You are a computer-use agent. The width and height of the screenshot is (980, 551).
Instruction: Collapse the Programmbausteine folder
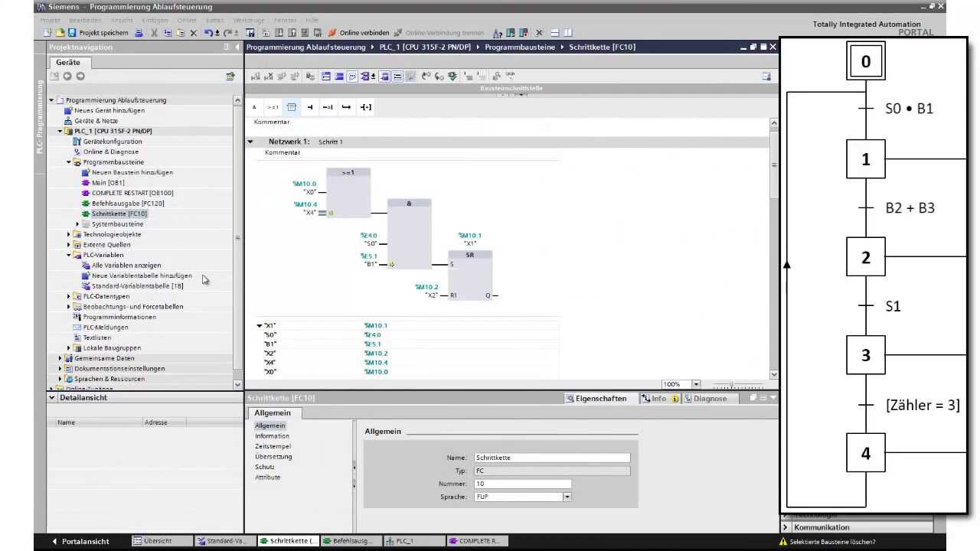click(69, 162)
